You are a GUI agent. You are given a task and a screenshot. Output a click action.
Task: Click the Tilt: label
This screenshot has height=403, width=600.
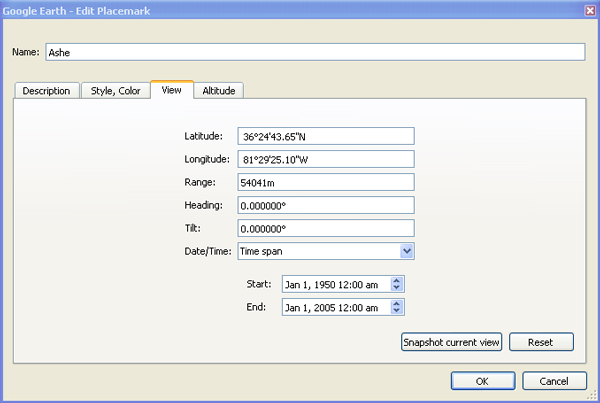(x=192, y=228)
